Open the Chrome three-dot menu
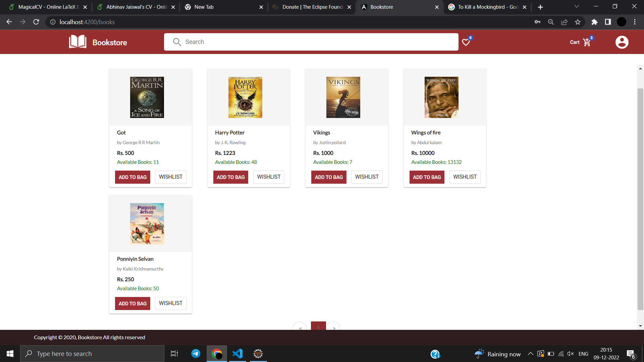The height and width of the screenshot is (362, 644). (x=635, y=22)
